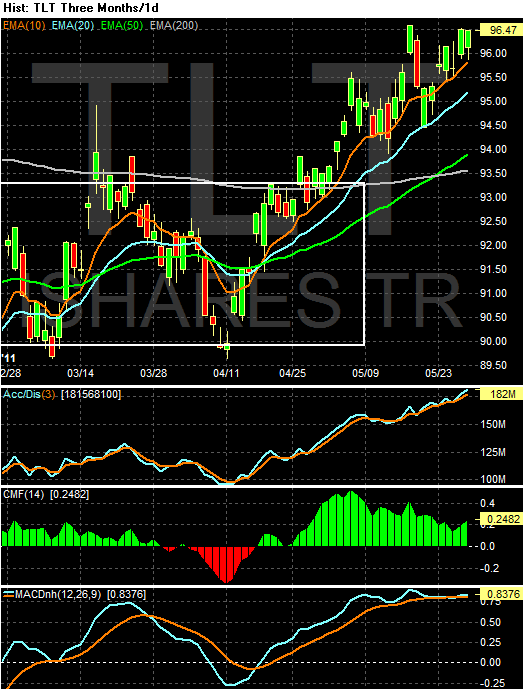524x692 pixels.
Task: Click the 04/25 date label
Action: [x=292, y=373]
